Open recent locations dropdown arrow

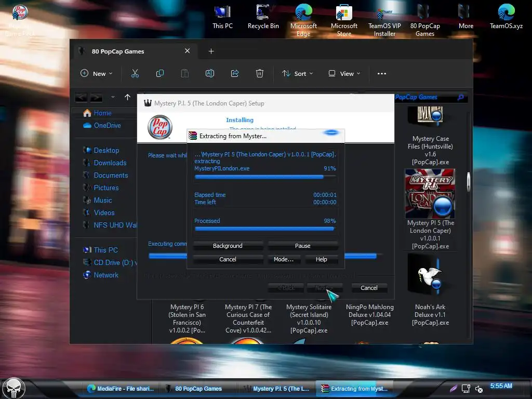pyautogui.click(x=113, y=97)
